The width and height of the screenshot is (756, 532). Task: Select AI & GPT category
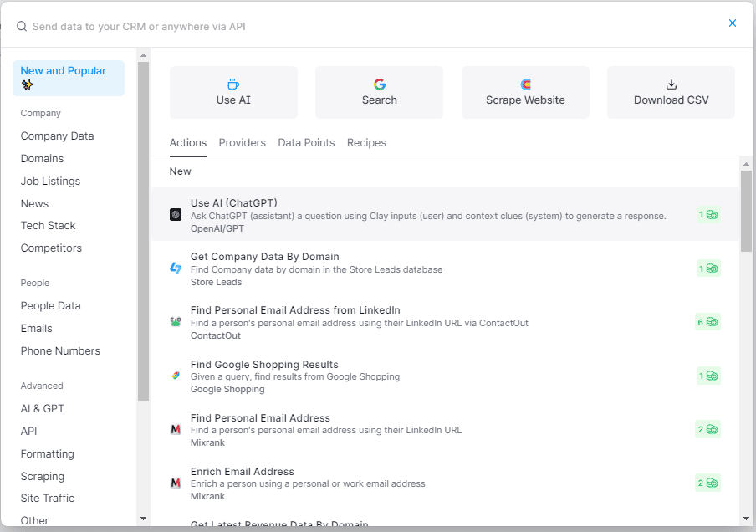point(42,408)
